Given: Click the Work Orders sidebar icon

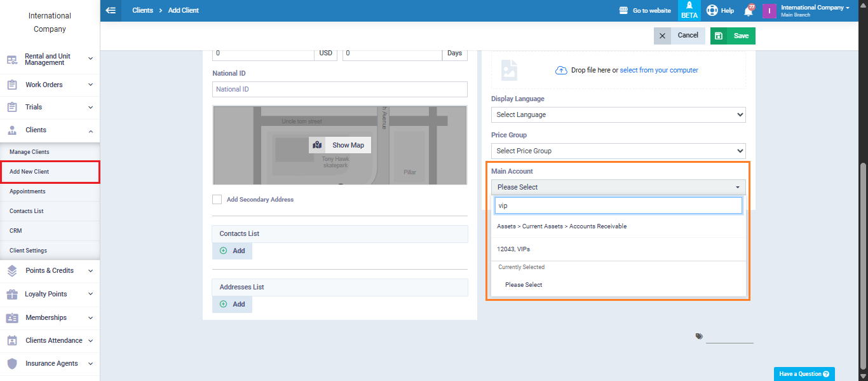Looking at the screenshot, I should (x=12, y=85).
